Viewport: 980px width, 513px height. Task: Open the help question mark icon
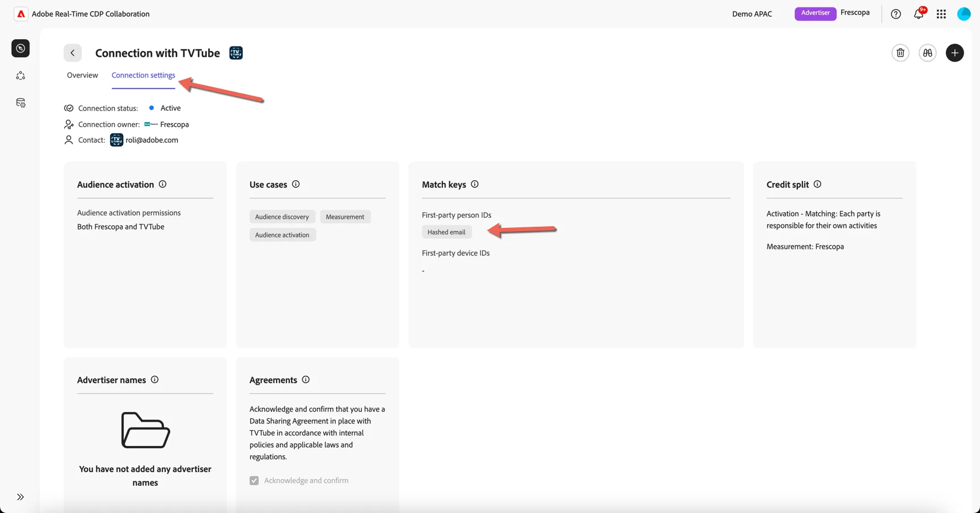click(x=896, y=14)
